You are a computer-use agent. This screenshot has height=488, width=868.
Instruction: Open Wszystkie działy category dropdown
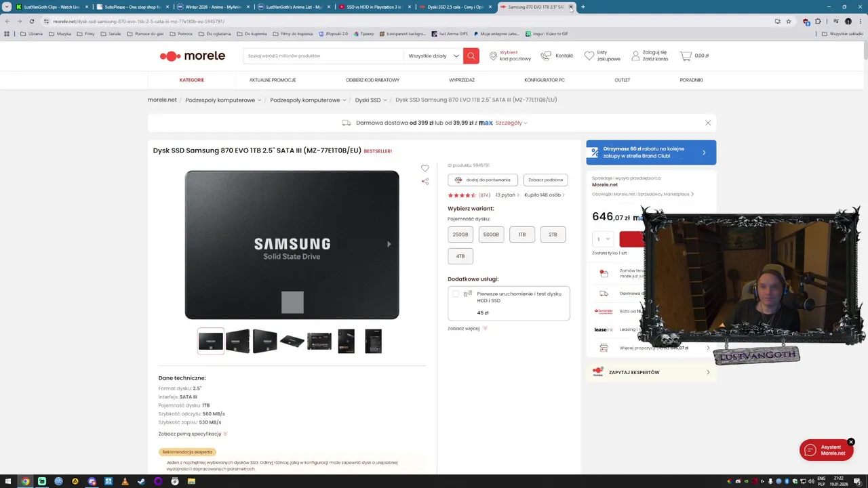tap(433, 56)
